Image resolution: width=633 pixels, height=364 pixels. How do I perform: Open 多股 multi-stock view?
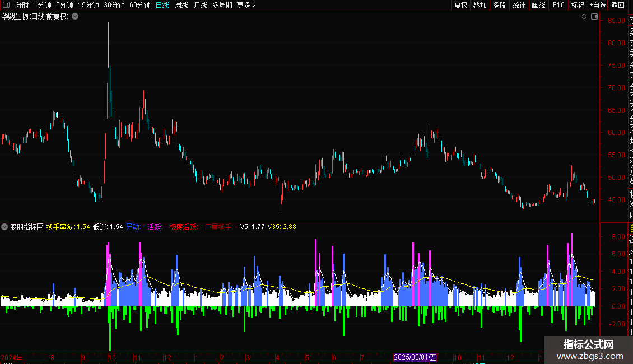pos(499,5)
